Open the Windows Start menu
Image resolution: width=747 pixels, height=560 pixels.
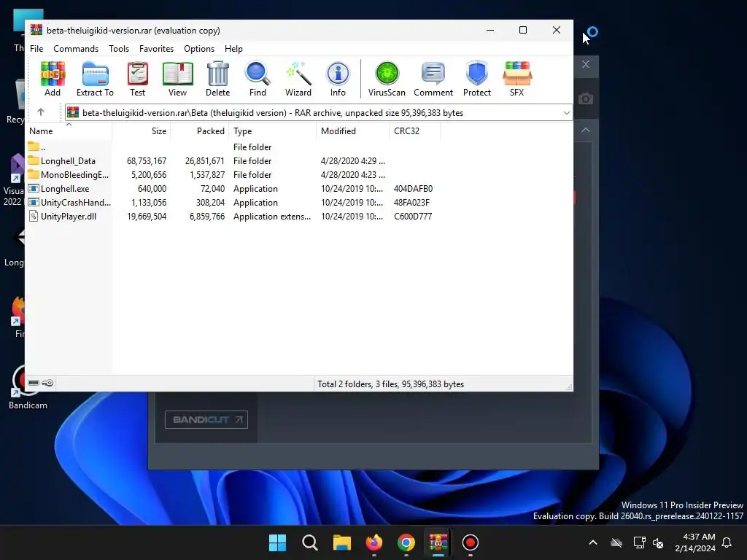pos(277,542)
